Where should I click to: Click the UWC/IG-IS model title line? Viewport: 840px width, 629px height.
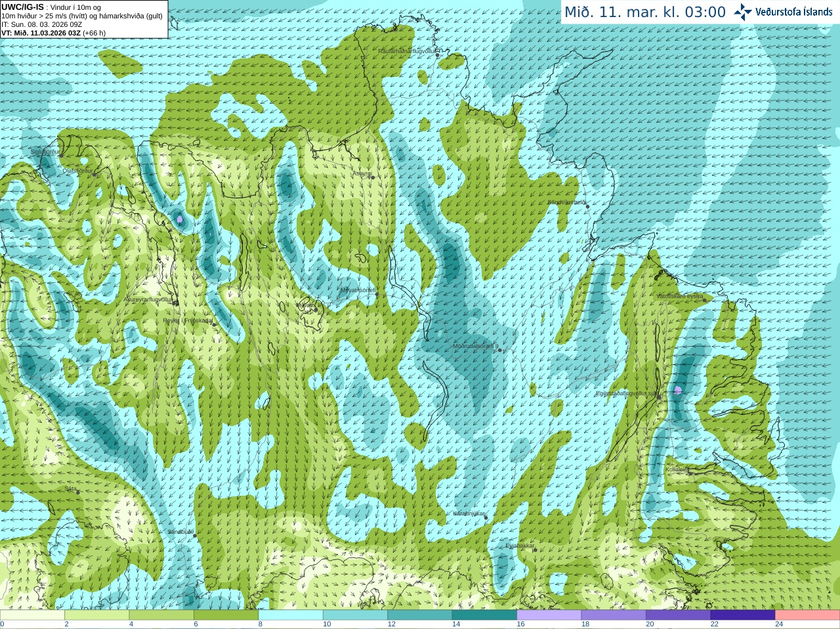point(51,7)
